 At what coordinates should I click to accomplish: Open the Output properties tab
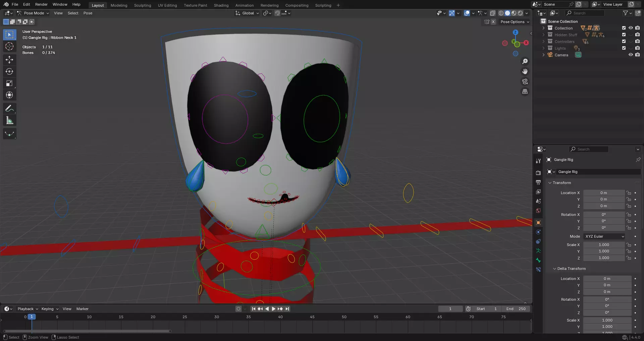pyautogui.click(x=538, y=182)
